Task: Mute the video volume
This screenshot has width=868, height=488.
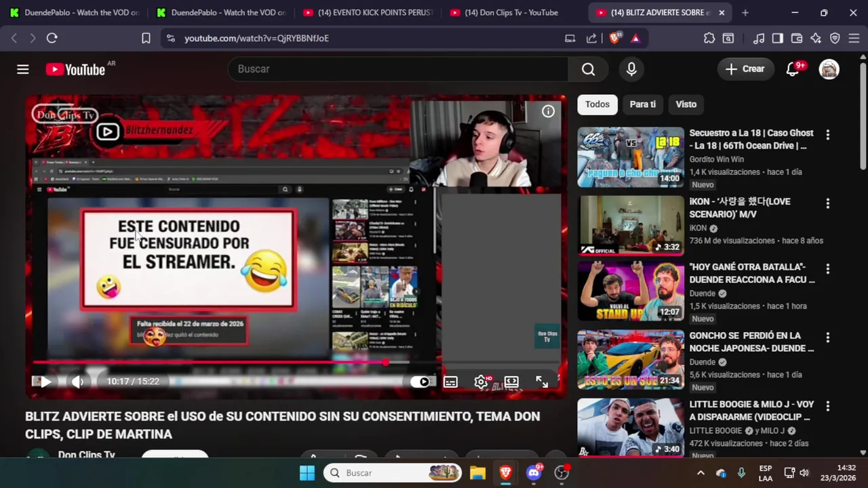Action: click(x=78, y=382)
